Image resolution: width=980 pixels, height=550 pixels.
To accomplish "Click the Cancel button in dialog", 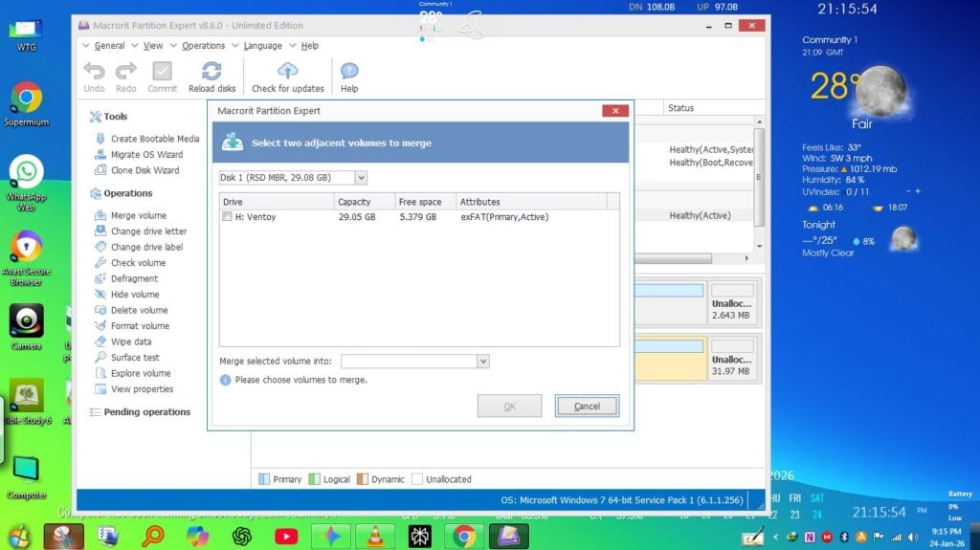I will (587, 407).
